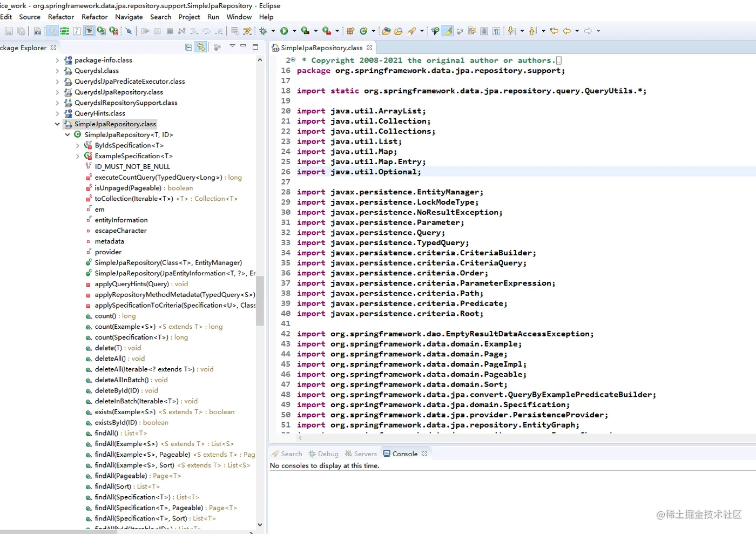This screenshot has width=756, height=534.
Task: Click the Coverage launch icon
Action: [x=305, y=31]
